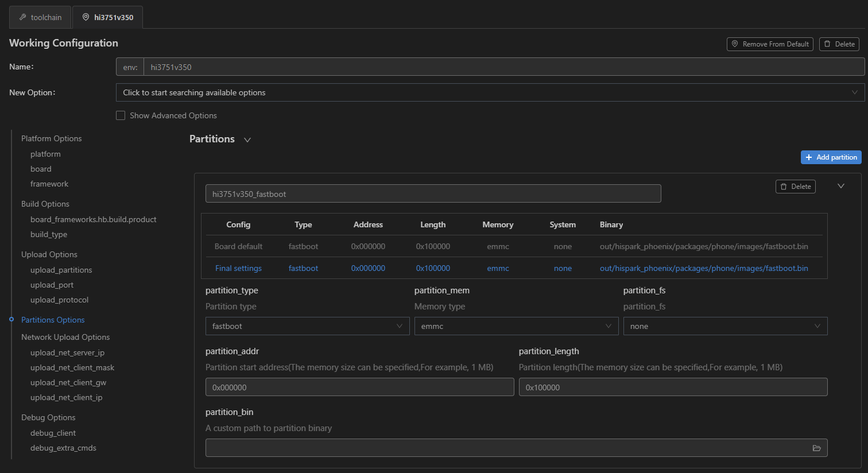868x473 pixels.
Task: Open the partition_fs none dropdown
Action: tap(724, 326)
